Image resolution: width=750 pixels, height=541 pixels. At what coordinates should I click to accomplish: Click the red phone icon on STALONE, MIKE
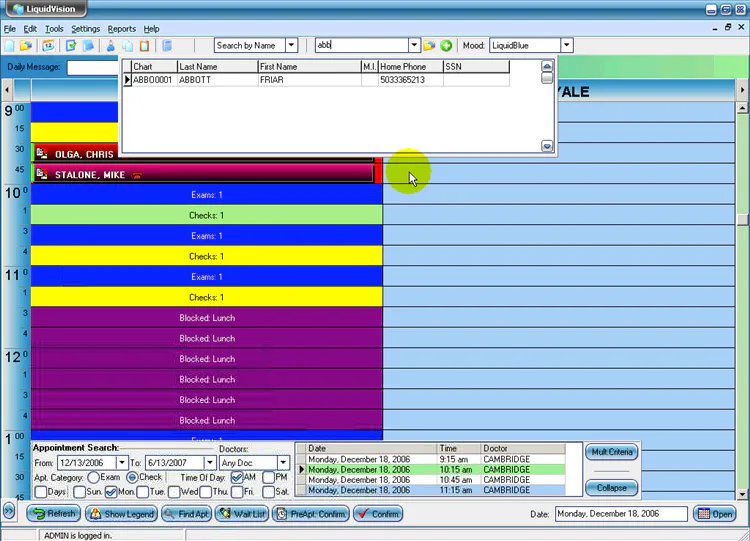click(x=137, y=176)
